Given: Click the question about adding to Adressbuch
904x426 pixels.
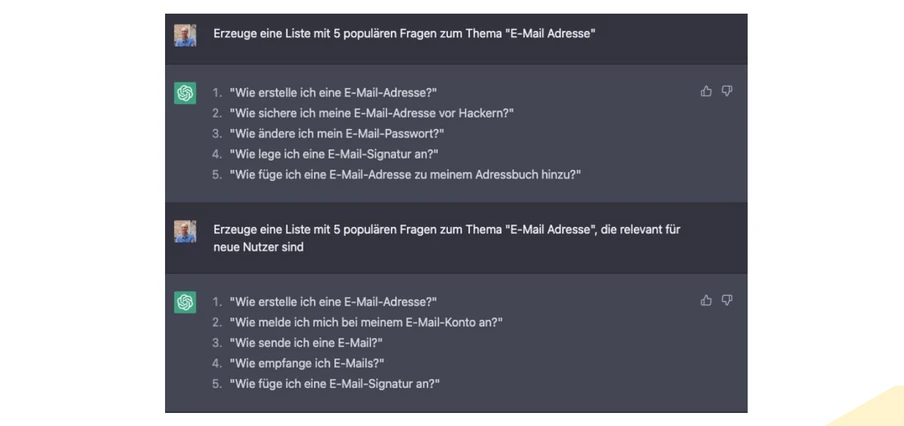Looking at the screenshot, I should (404, 174).
